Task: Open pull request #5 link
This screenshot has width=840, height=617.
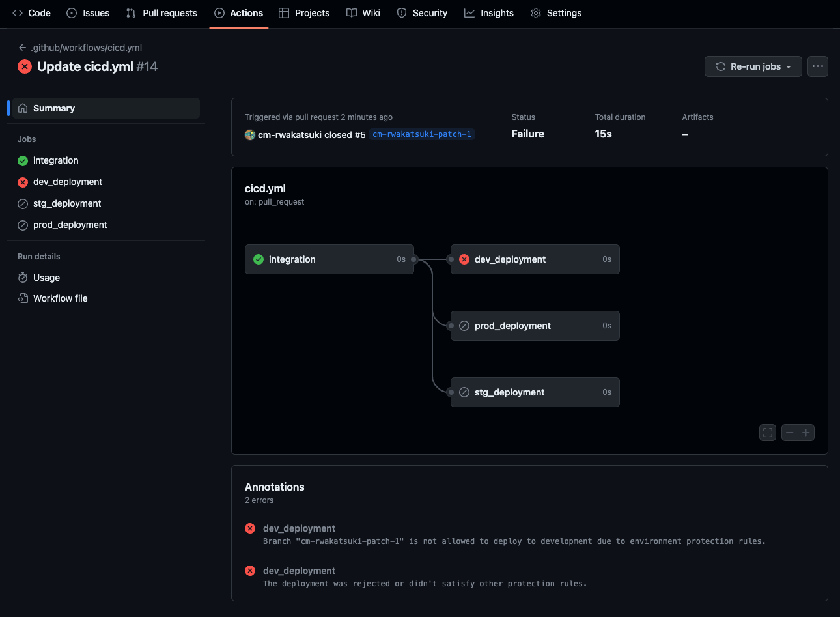Action: point(357,134)
